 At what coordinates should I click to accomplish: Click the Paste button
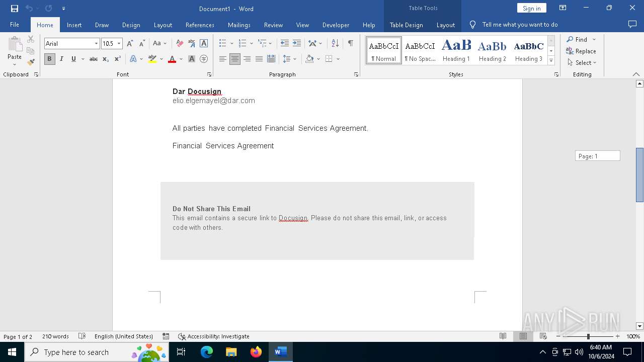pos(15,51)
